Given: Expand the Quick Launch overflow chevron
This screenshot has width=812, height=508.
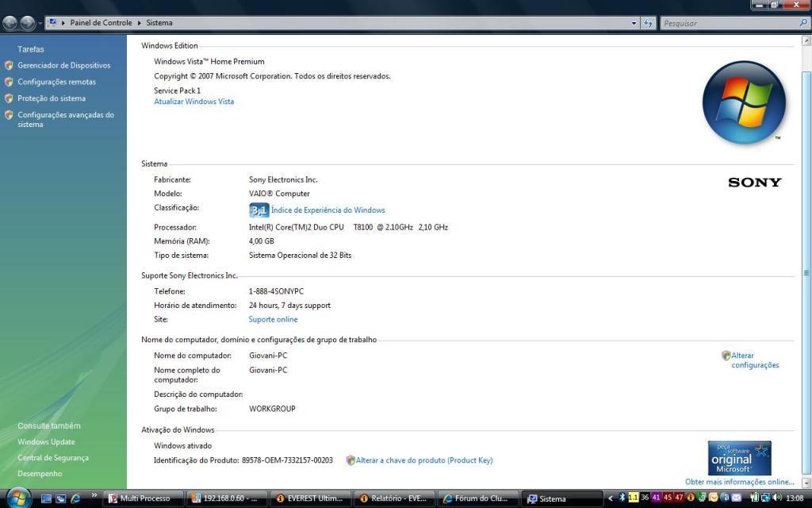Looking at the screenshot, I should click(x=94, y=496).
